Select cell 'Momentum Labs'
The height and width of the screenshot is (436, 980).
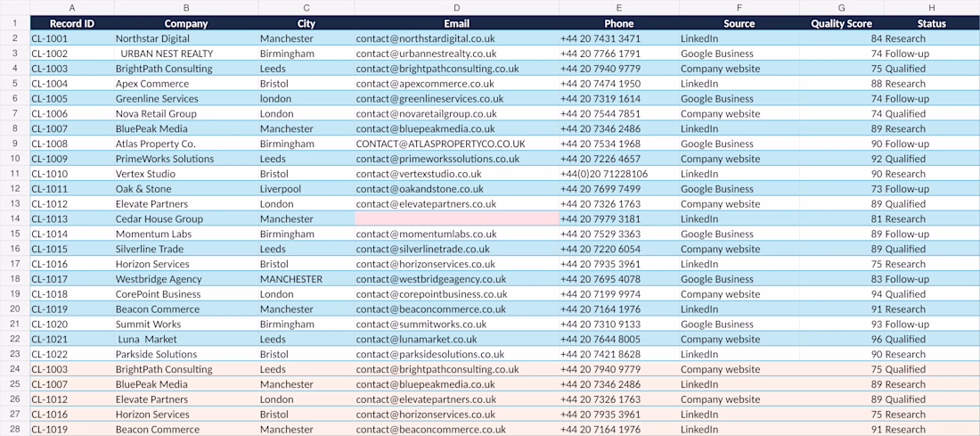tap(186, 234)
